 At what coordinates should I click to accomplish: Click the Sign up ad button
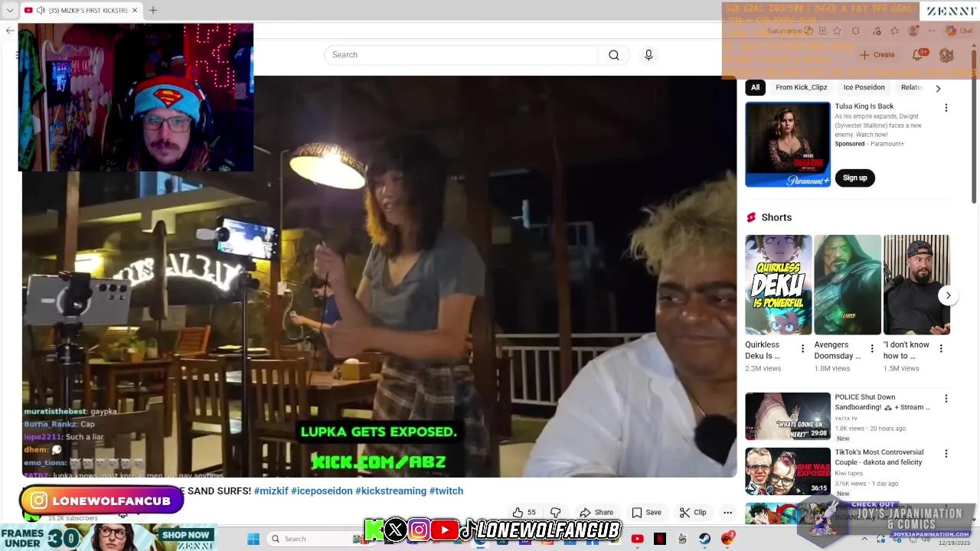coord(854,178)
